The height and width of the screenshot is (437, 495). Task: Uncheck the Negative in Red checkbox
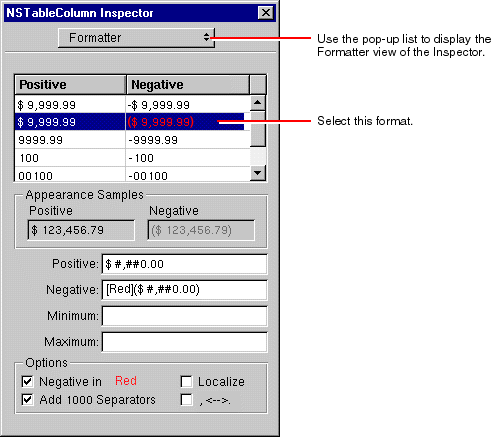27,381
